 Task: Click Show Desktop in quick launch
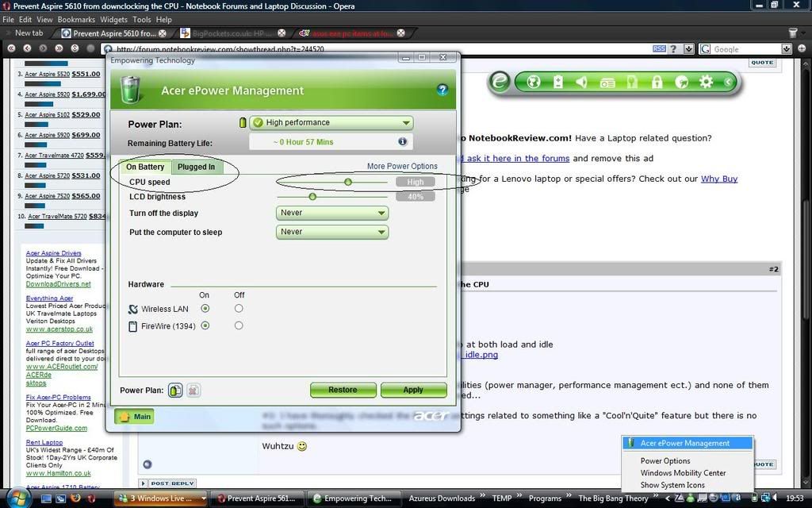point(46,498)
